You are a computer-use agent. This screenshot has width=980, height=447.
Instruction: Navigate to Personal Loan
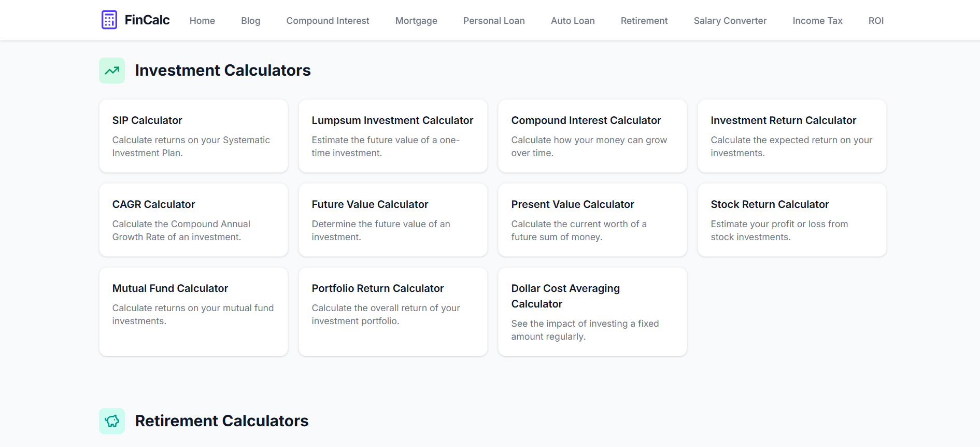[x=494, y=21]
